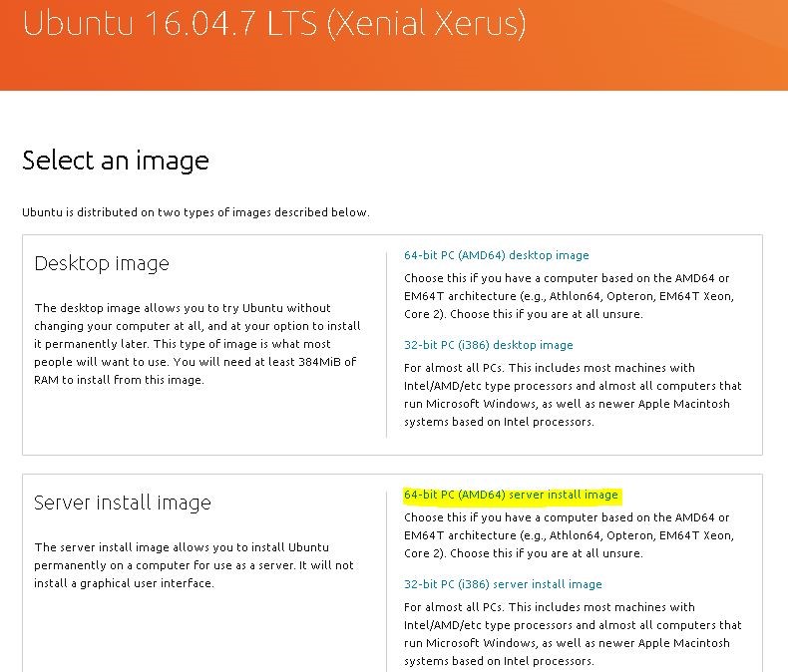Click the AMD64 description under the desktop image link
This screenshot has height=672, width=788.
568,296
